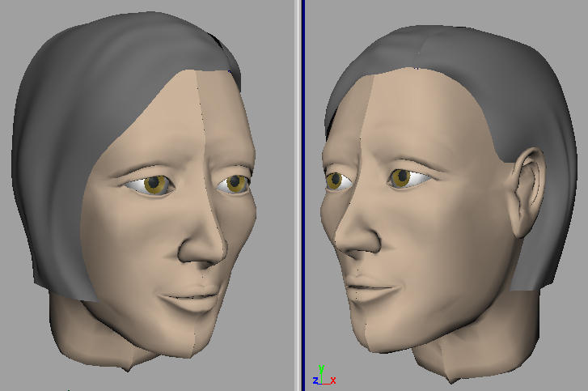588x391 pixels.
Task: Click the red X axis label
Action: click(x=332, y=380)
